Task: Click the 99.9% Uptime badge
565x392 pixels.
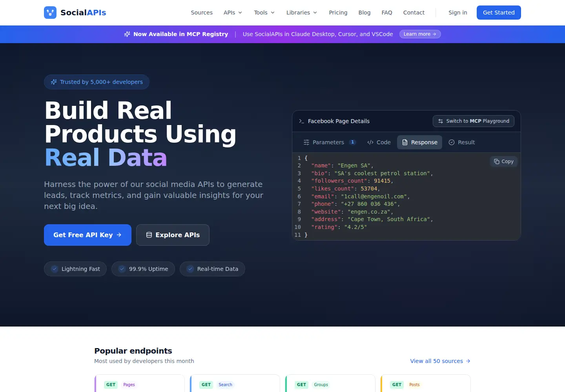Action: [143, 269]
